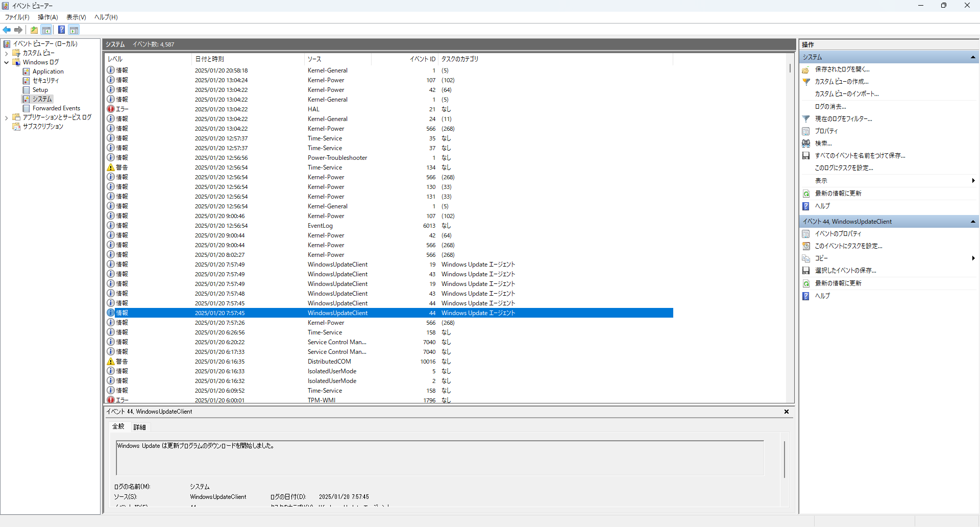
Task: Click カスタム ビューのインポート action
Action: pyautogui.click(x=846, y=94)
